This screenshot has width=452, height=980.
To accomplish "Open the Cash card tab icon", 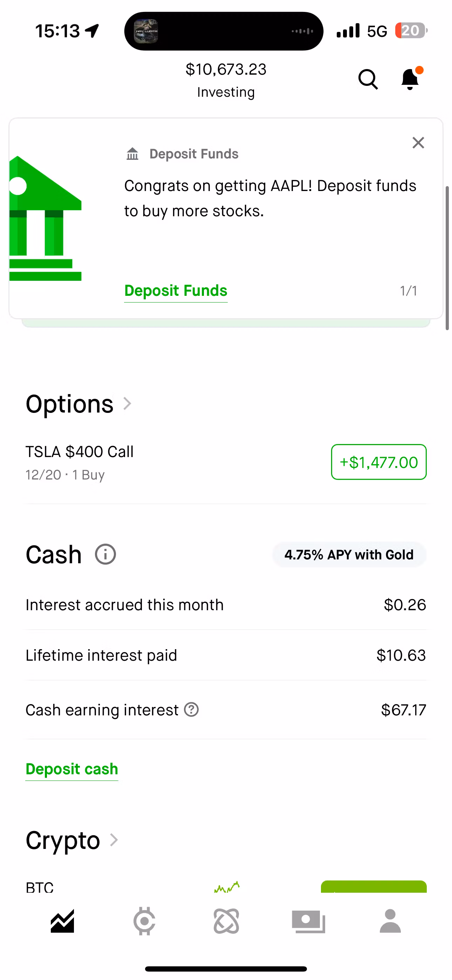I will coord(309,921).
